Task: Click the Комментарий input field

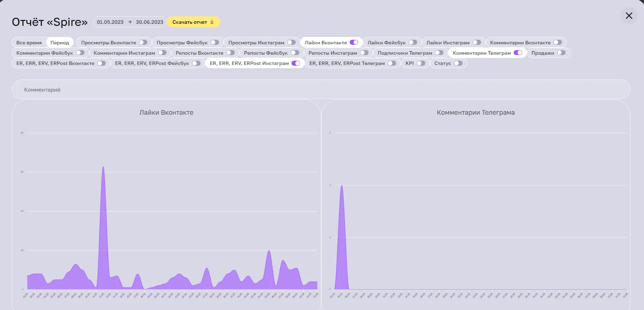Action: pyautogui.click(x=321, y=90)
